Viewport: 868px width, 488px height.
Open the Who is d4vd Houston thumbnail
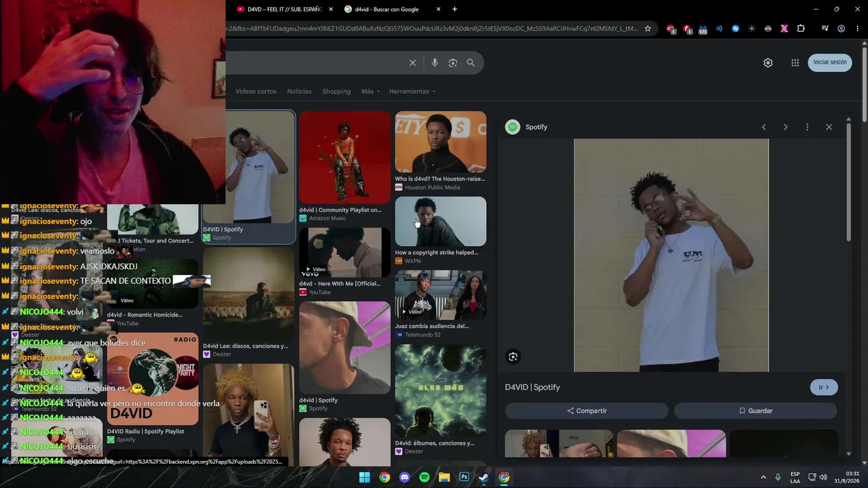[441, 142]
